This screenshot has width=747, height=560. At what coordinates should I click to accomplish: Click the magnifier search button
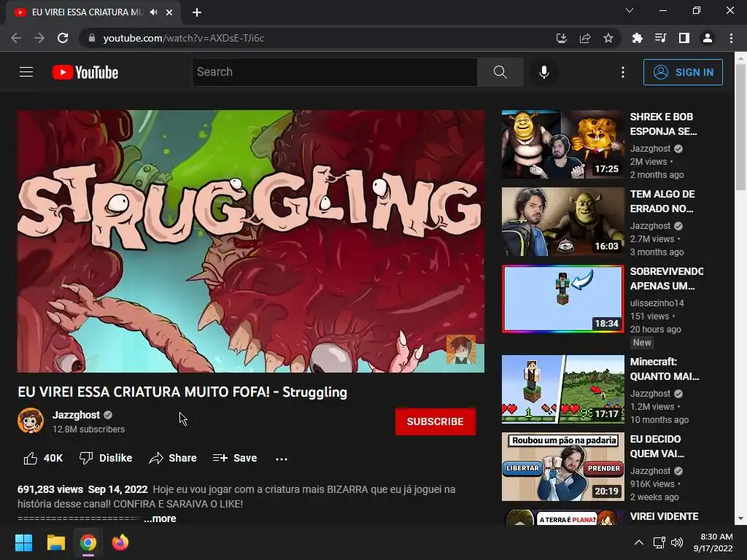coord(500,72)
